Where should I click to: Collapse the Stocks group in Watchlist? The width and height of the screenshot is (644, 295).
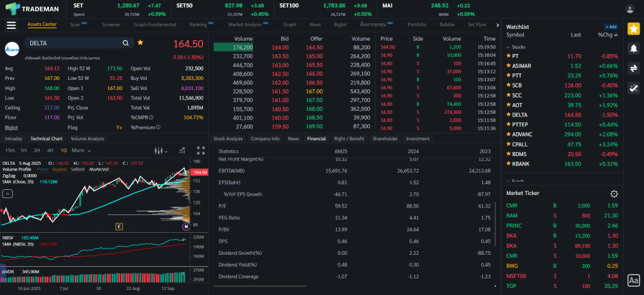pos(508,47)
